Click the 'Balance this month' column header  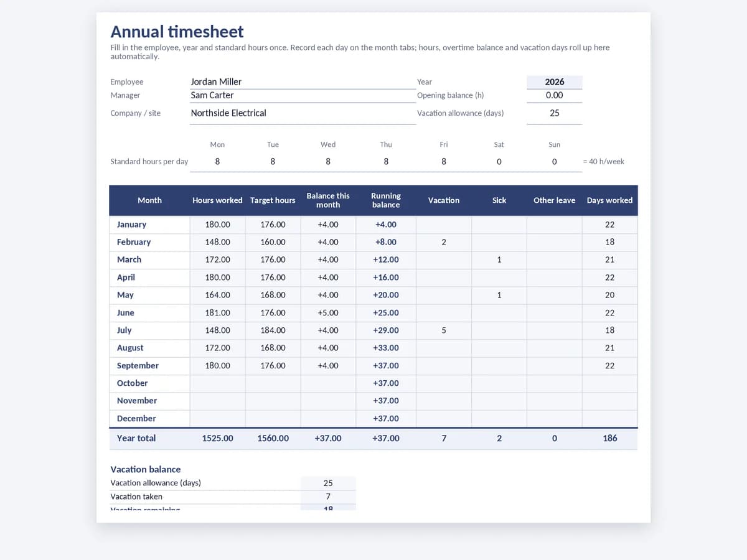[x=328, y=200]
